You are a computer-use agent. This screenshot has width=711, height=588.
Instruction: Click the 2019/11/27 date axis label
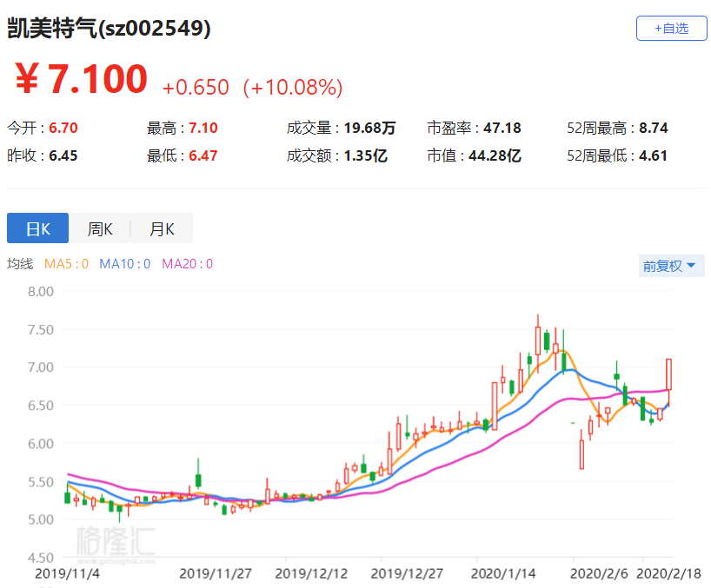[216, 573]
